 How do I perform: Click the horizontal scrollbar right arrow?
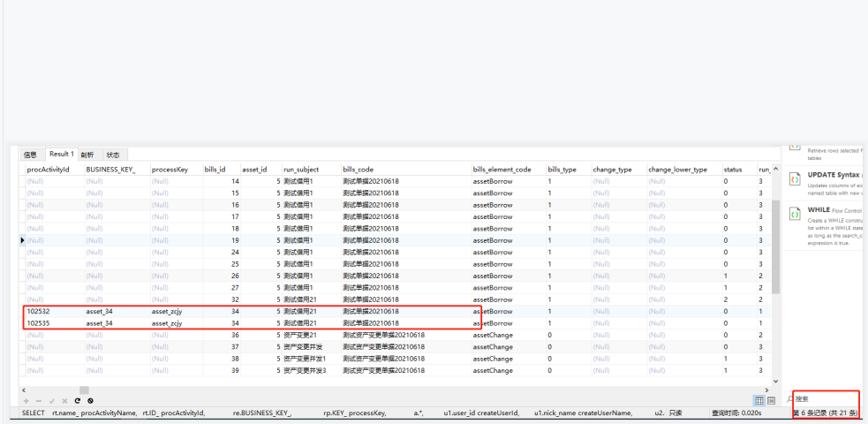[766, 390]
